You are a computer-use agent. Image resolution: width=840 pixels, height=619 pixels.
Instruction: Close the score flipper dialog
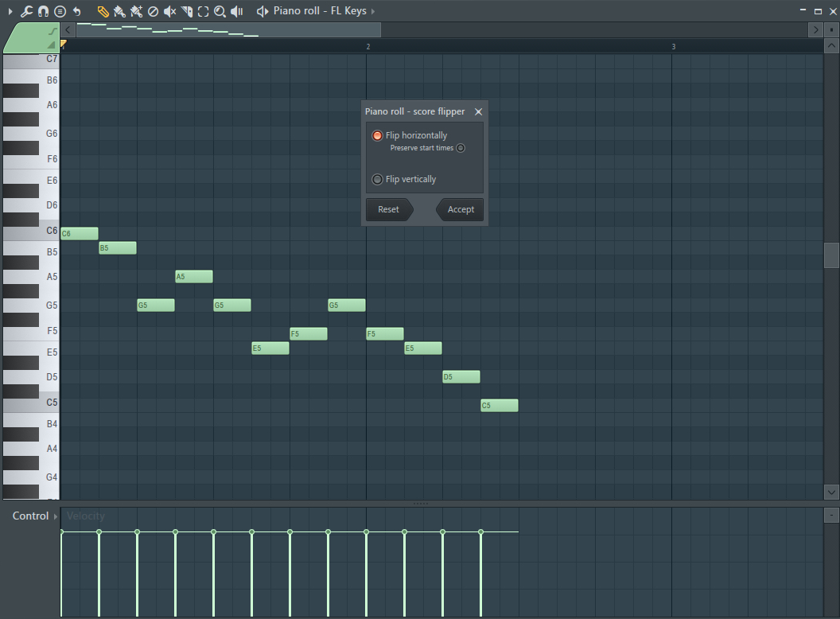pos(478,111)
